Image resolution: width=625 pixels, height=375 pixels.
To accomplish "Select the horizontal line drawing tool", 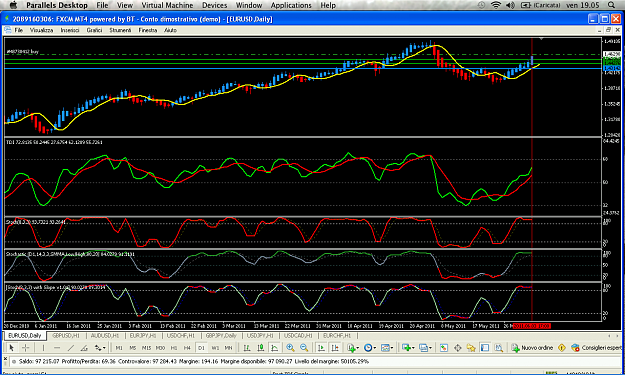I will [x=57, y=348].
